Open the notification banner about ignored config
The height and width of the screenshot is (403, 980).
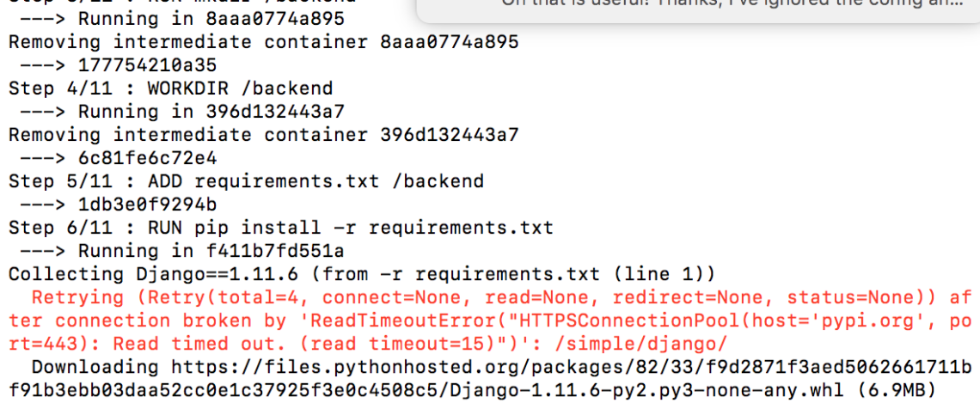click(x=698, y=10)
